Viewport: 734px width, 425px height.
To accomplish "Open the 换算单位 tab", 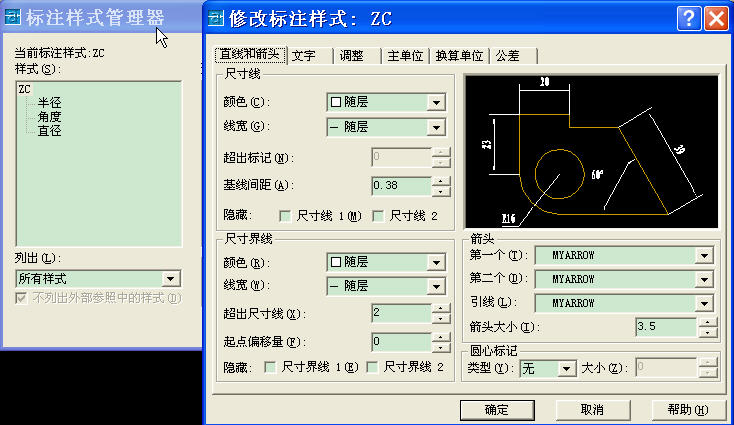I will (x=459, y=56).
